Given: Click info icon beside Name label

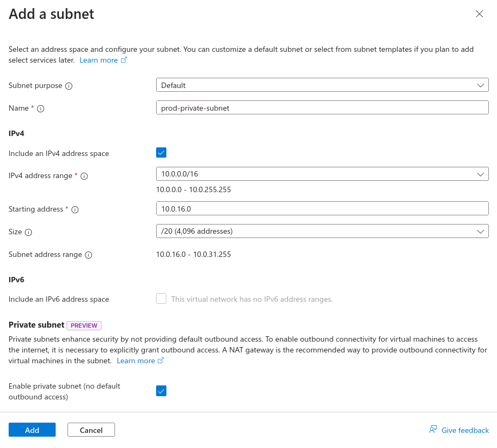Looking at the screenshot, I should (41, 108).
